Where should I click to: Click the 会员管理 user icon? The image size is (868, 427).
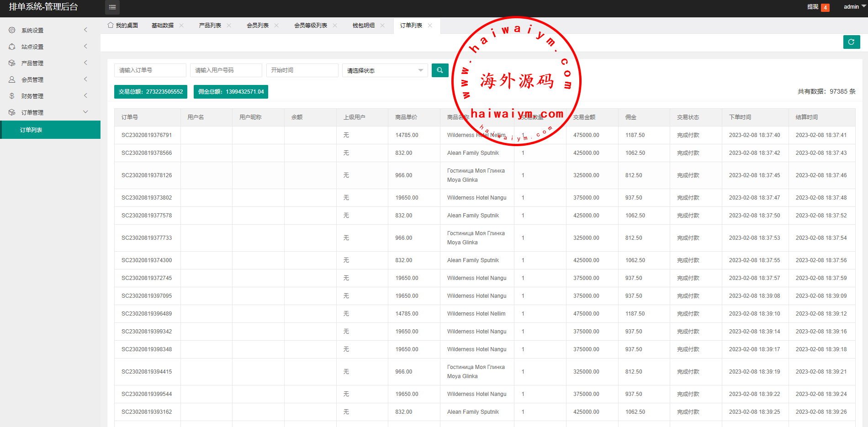click(12, 79)
